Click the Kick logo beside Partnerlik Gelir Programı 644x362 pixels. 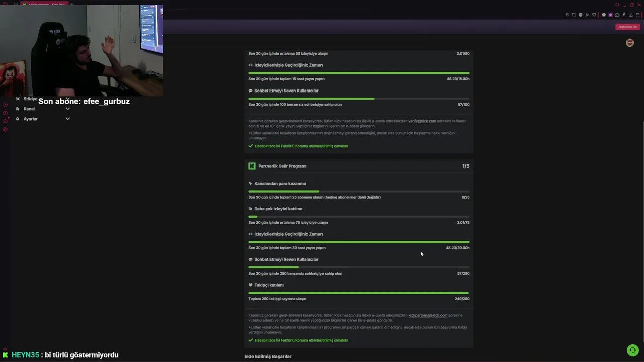[252, 166]
